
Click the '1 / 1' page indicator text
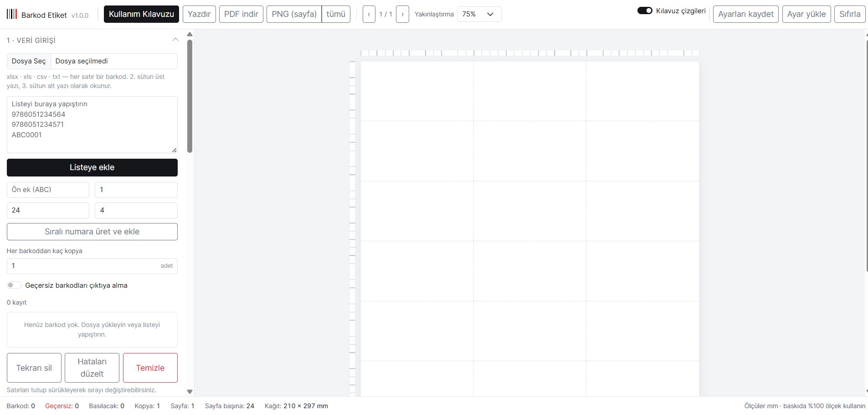(386, 14)
